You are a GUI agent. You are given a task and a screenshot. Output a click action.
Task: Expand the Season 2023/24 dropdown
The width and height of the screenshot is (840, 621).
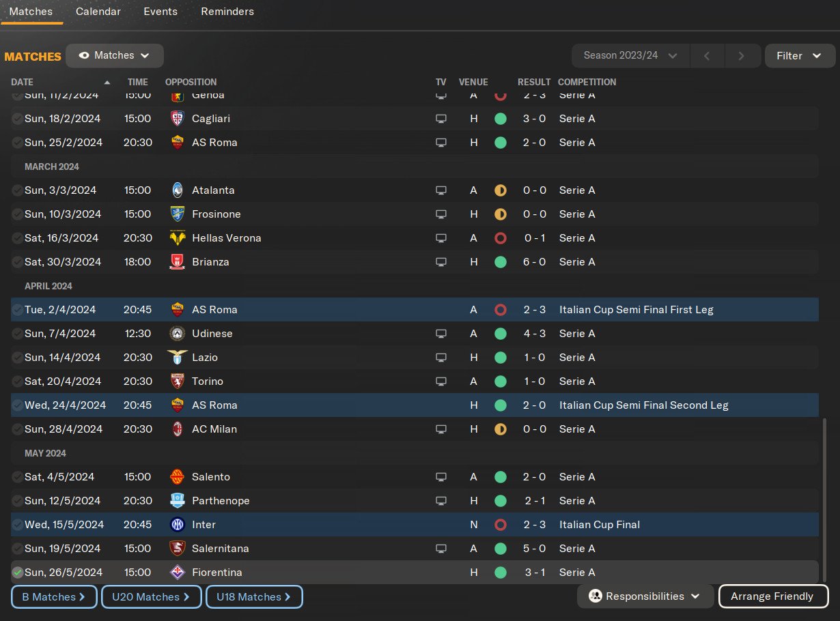coord(630,55)
